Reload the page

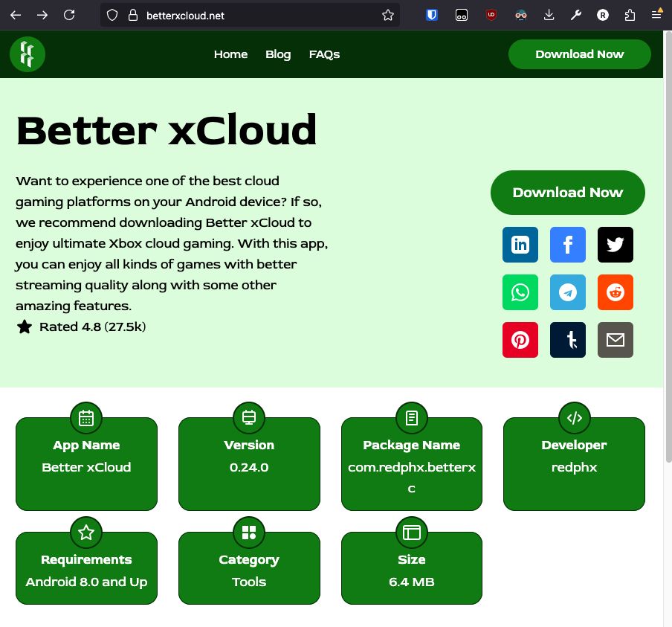coord(69,16)
